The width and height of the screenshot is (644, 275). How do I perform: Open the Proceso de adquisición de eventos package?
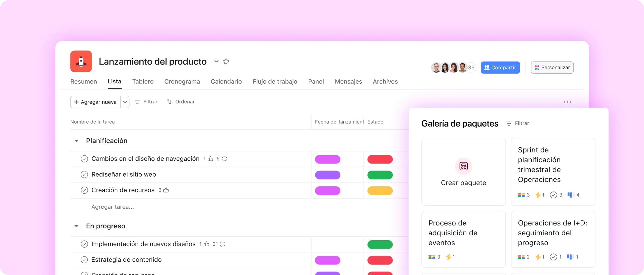463,239
